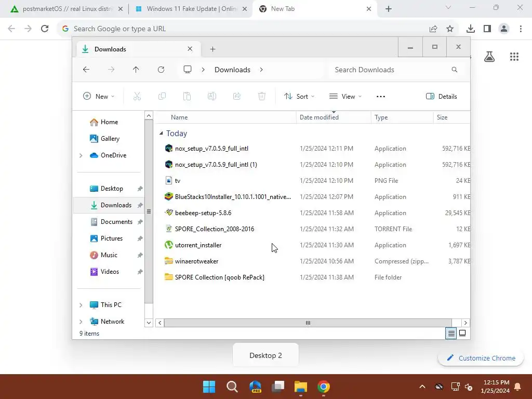Sort by the Date modified column header
The width and height of the screenshot is (532, 399).
(x=334, y=117)
